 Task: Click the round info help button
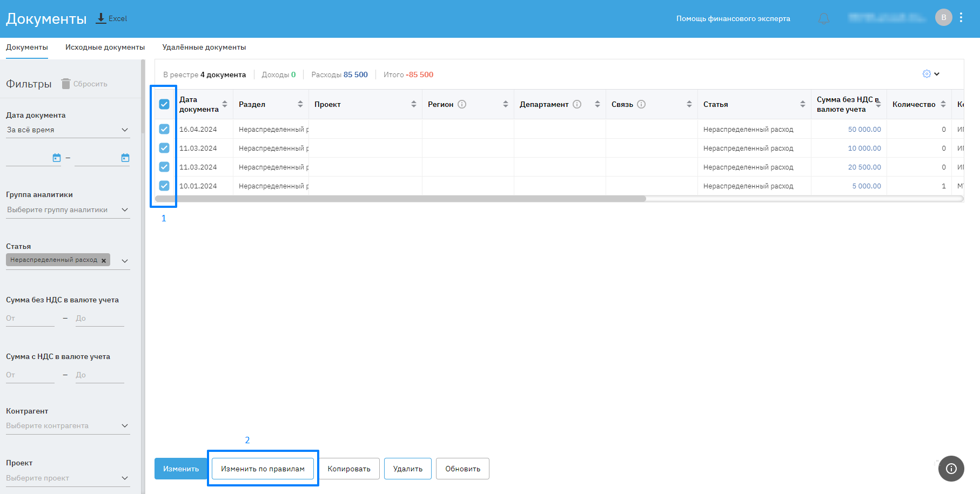pos(951,468)
